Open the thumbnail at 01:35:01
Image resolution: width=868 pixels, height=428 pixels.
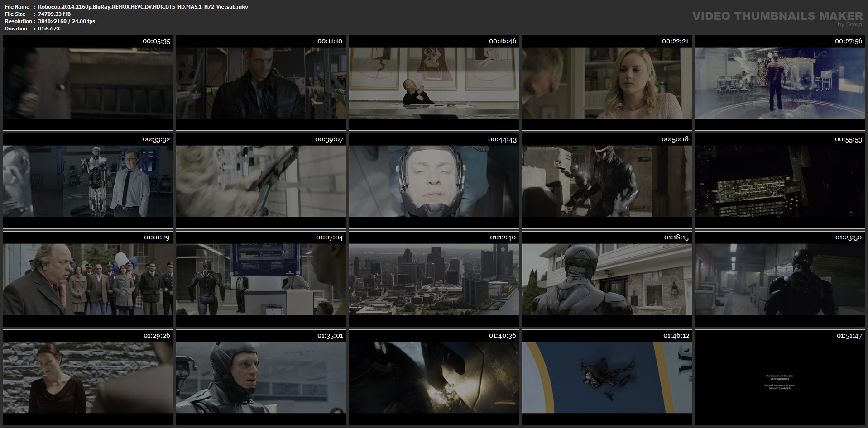click(x=261, y=377)
